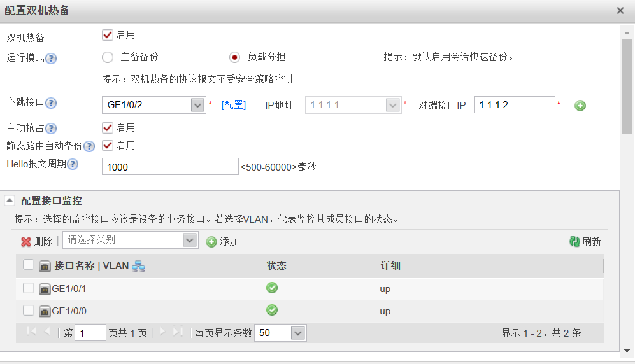
Task: Collapse the 配置接口监控 section
Action: point(10,200)
